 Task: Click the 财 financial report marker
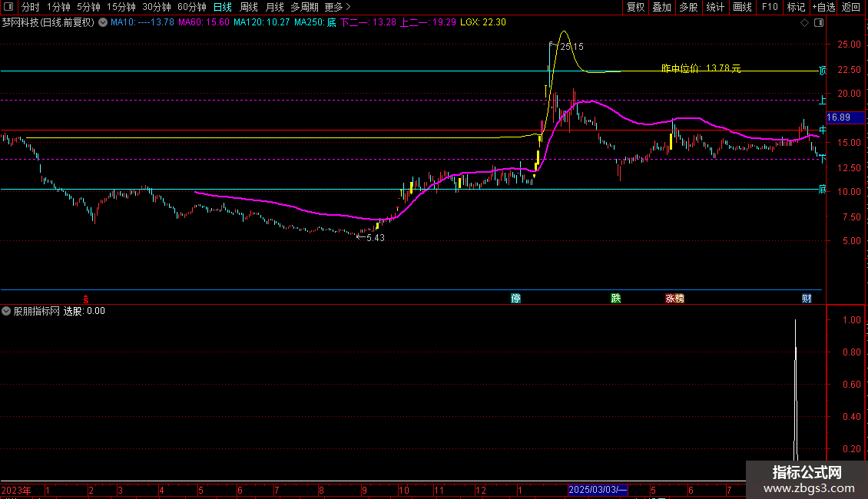point(807,298)
